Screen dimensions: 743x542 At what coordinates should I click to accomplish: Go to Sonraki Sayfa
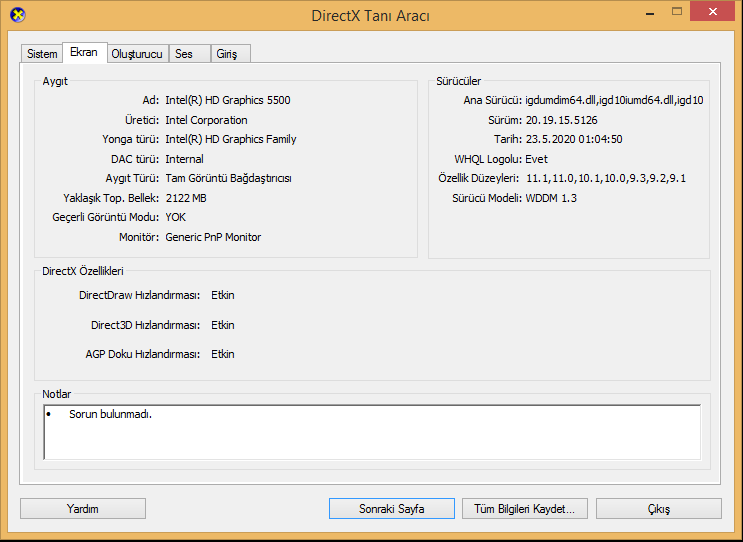[x=392, y=509]
